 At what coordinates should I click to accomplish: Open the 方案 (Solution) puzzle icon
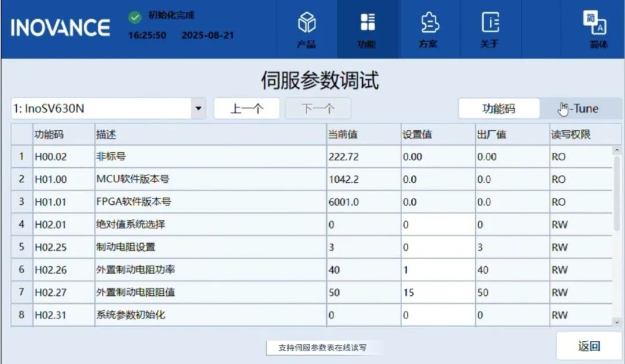tap(429, 23)
